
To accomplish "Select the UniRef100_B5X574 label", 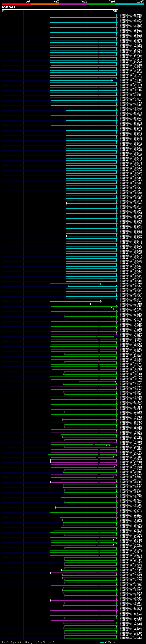I will click(x=131, y=47).
